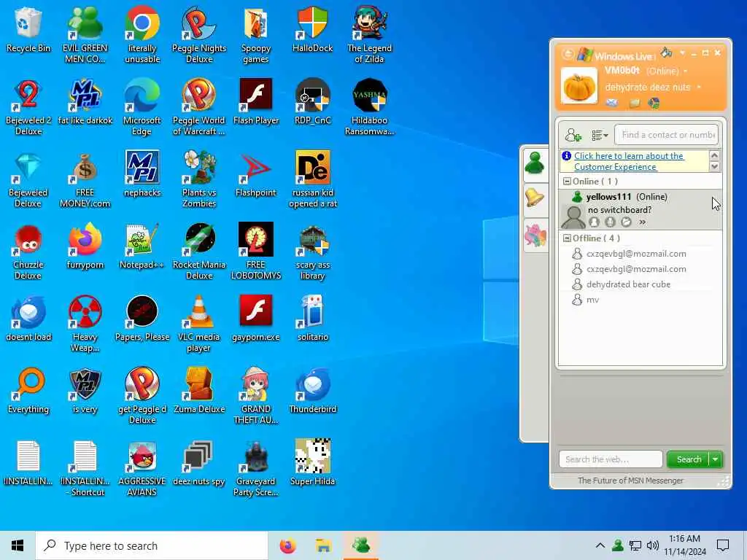Click 'The Future of MSN Messenger' footer text
Screen dimensions: 747x560
(630, 481)
